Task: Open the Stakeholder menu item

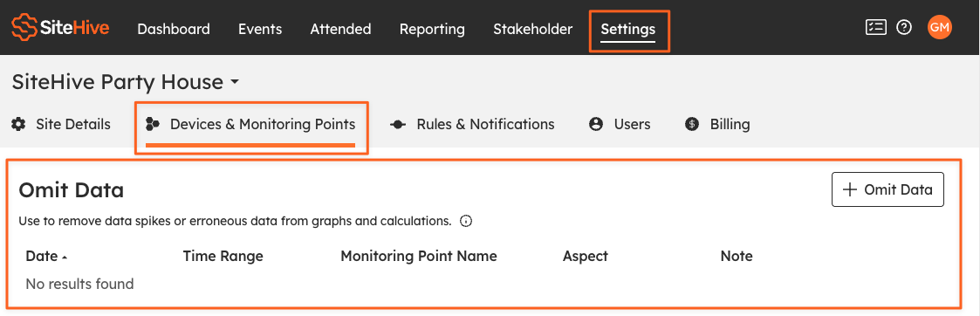Action: coord(532,29)
